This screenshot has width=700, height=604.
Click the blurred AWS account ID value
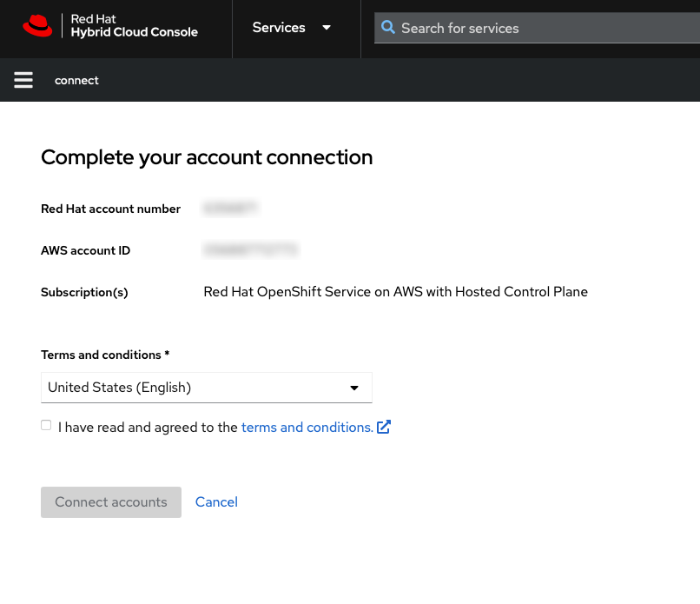(250, 250)
